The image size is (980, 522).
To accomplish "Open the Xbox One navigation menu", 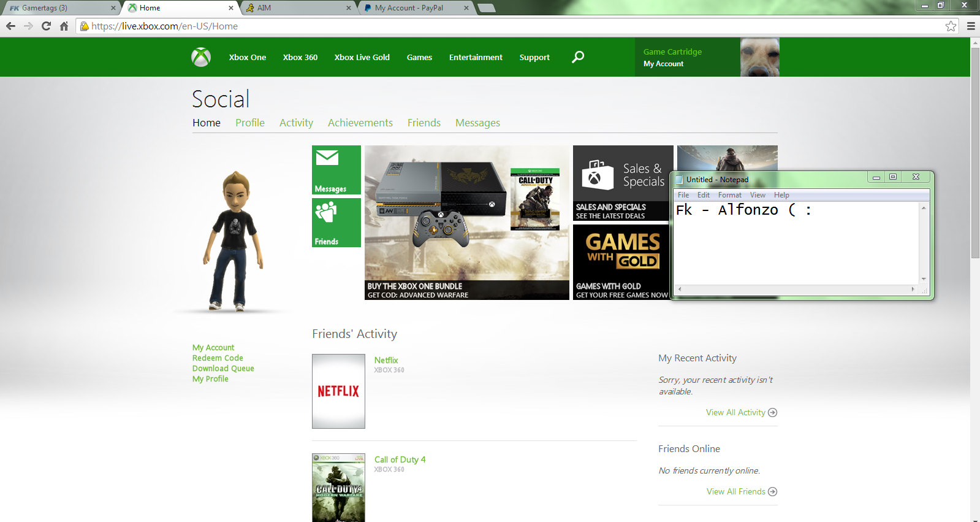I will [x=248, y=57].
